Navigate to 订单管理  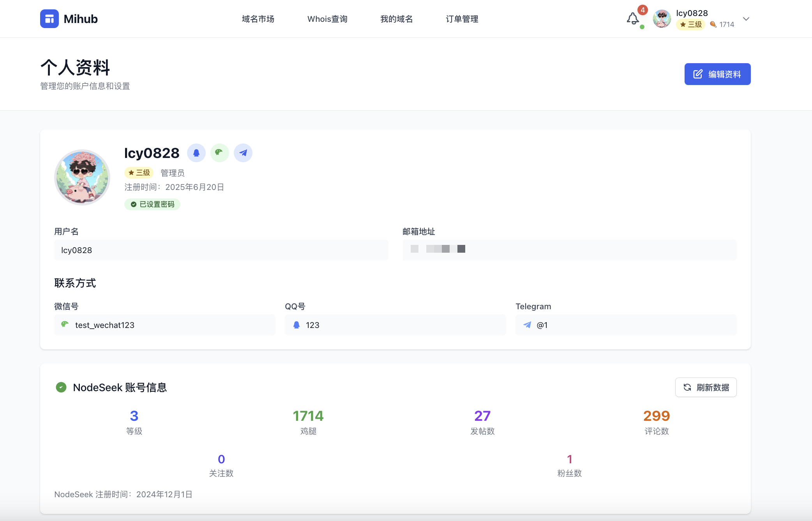462,19
